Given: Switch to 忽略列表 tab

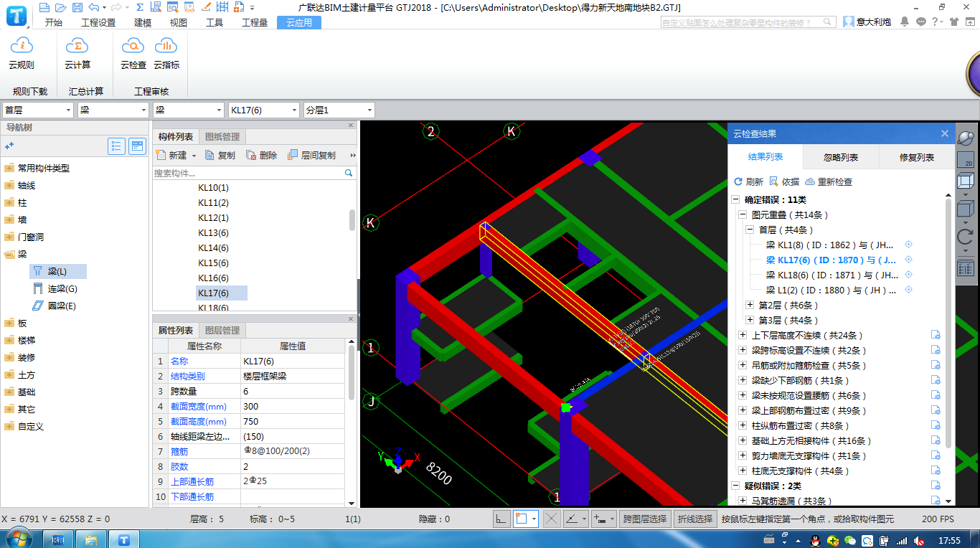Looking at the screenshot, I should pyautogui.click(x=841, y=157).
